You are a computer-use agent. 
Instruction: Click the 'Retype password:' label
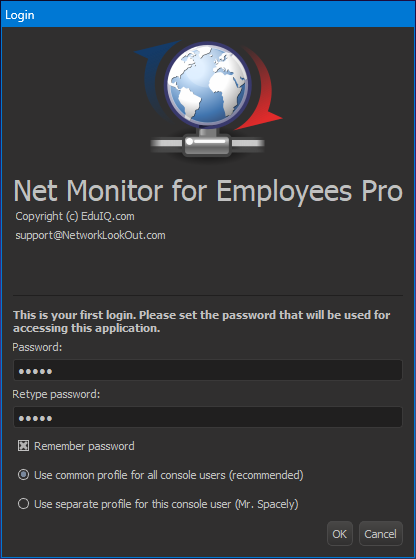(x=56, y=394)
